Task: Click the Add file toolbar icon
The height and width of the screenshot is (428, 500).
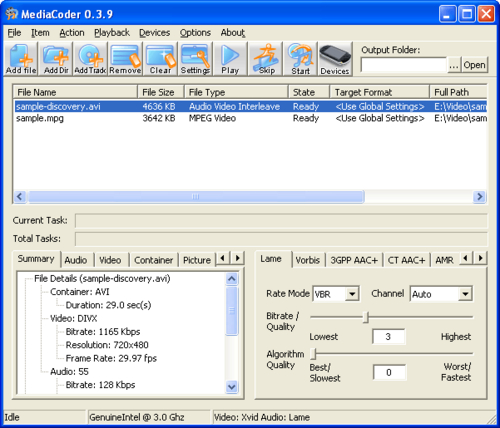Action: click(21, 59)
